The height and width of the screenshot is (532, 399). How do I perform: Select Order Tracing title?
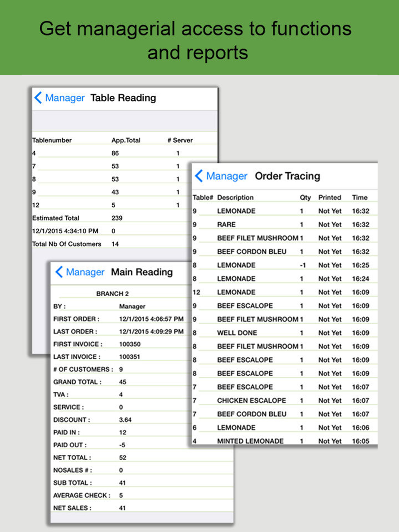288,176
